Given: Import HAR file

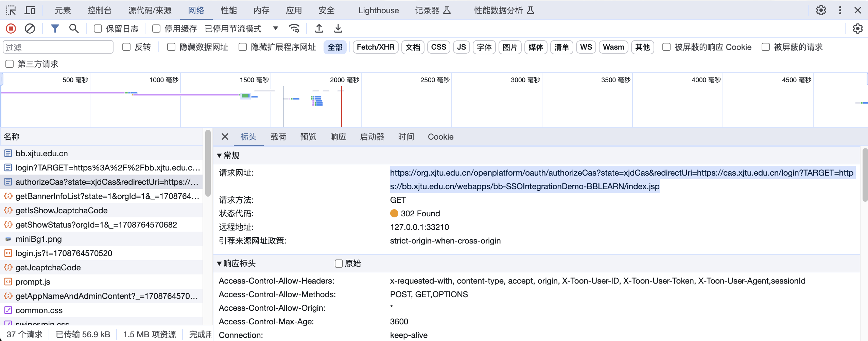Looking at the screenshot, I should (319, 29).
